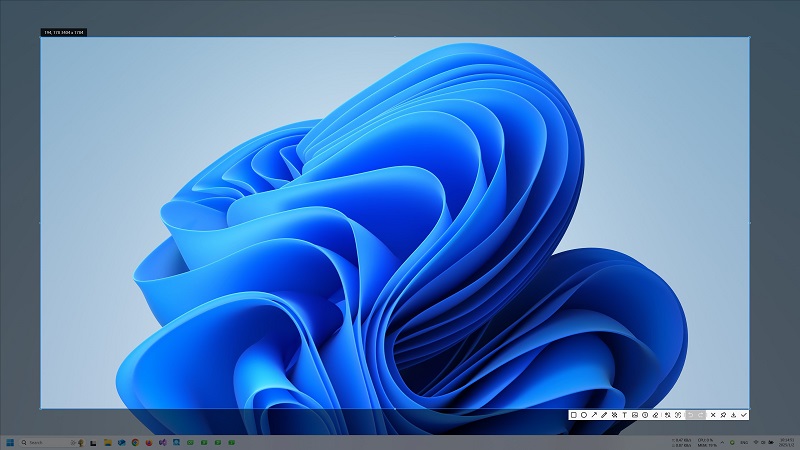The image size is (800, 450).
Task: Undo the last annotation
Action: 690,415
